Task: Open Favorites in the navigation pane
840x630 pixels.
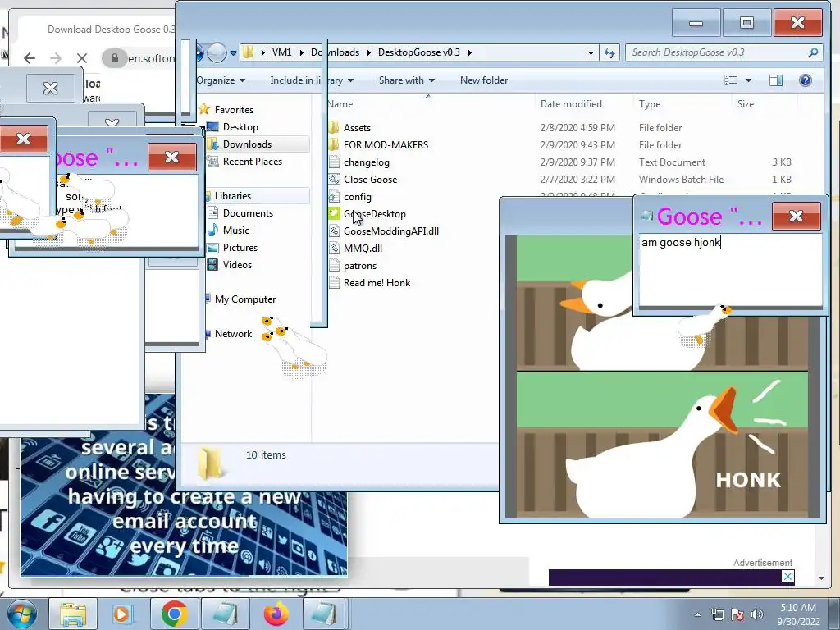Action: pyautogui.click(x=234, y=109)
